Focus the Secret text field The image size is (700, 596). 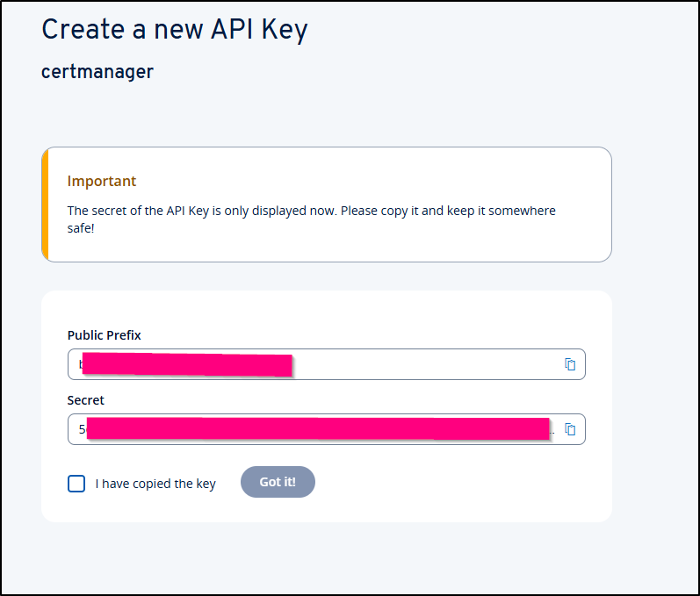coord(327,429)
